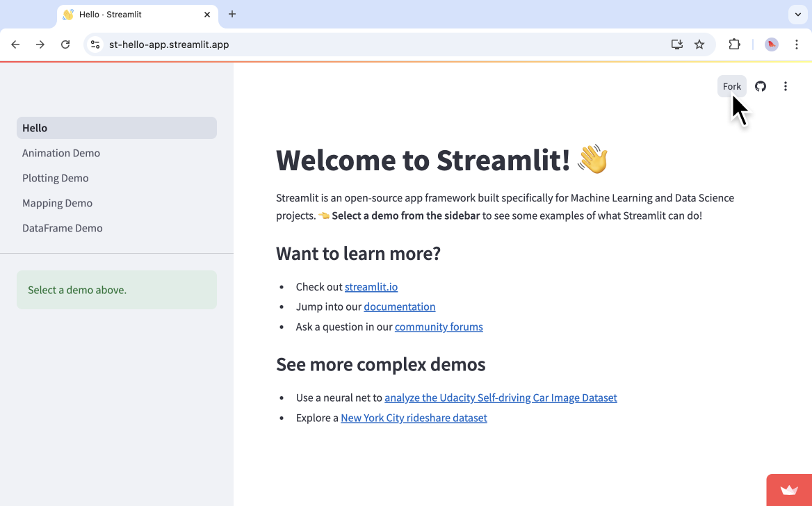Select Animation Demo in the sidebar

pos(61,153)
